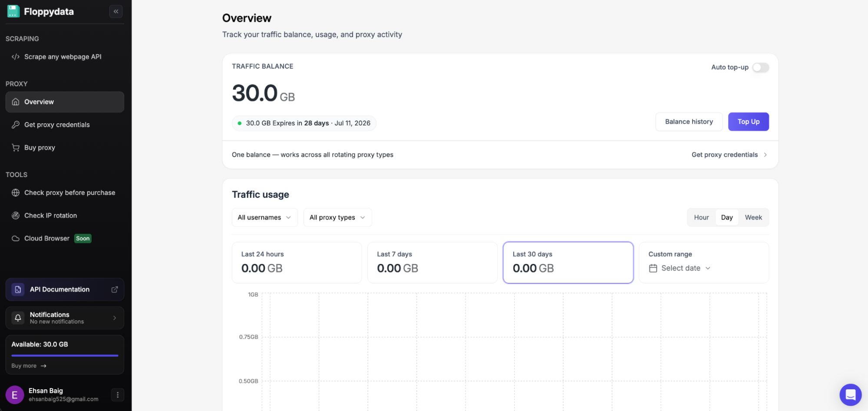The image size is (868, 411).
Task: Go to Overview in sidebar
Action: pos(65,102)
